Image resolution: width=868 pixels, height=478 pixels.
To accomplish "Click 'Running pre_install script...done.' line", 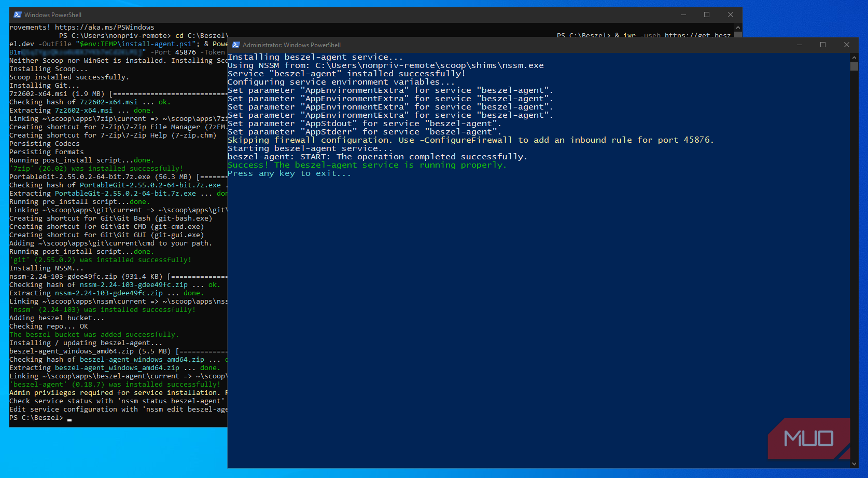I will tap(80, 202).
